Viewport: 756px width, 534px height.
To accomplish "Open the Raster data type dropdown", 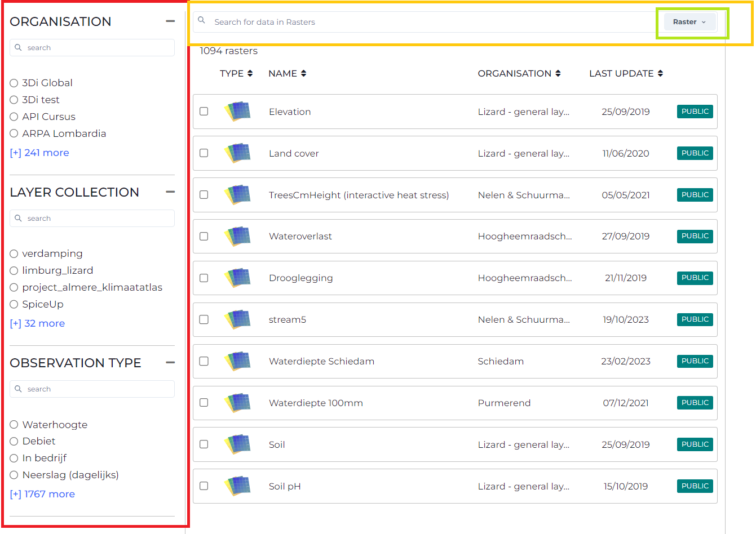I will pos(689,22).
